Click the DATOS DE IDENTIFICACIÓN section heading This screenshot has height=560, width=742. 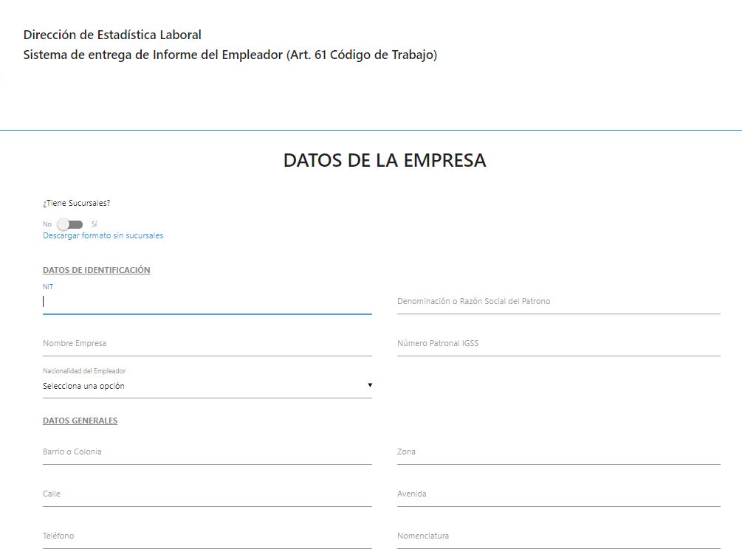click(x=96, y=271)
